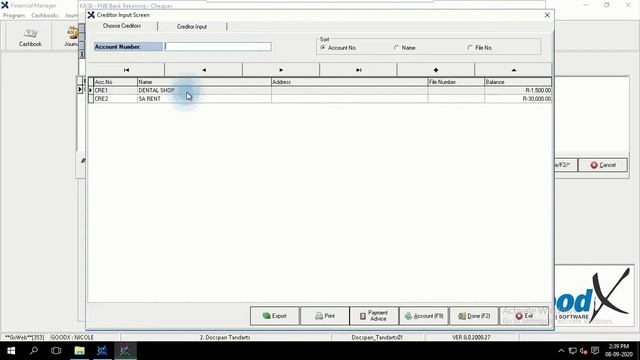Click the Print button
The height and width of the screenshot is (360, 640).
pyautogui.click(x=324, y=316)
